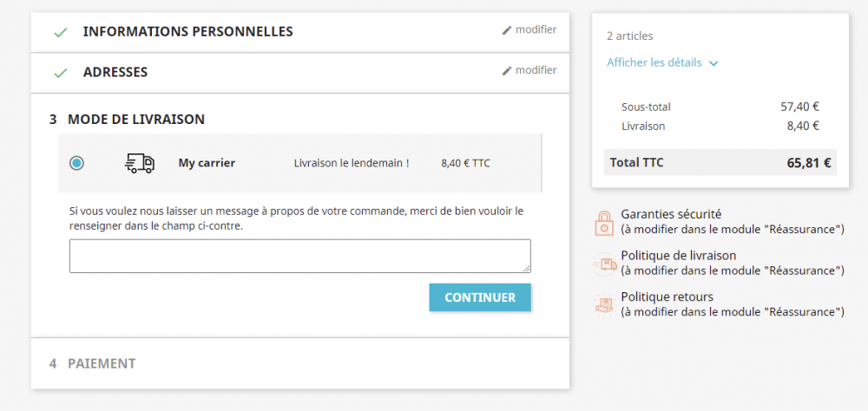This screenshot has width=868, height=411.
Task: Click the Garanties sécurité padlock icon
Action: click(x=604, y=222)
